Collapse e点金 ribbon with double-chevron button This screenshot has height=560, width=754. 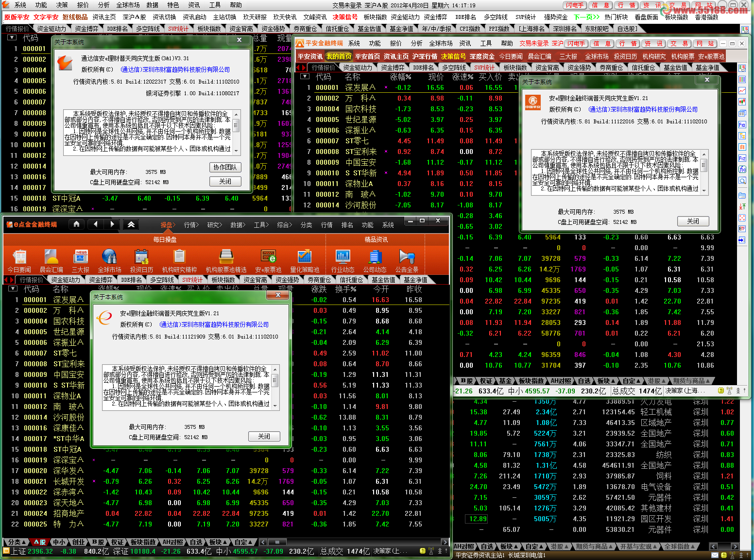coord(131,224)
